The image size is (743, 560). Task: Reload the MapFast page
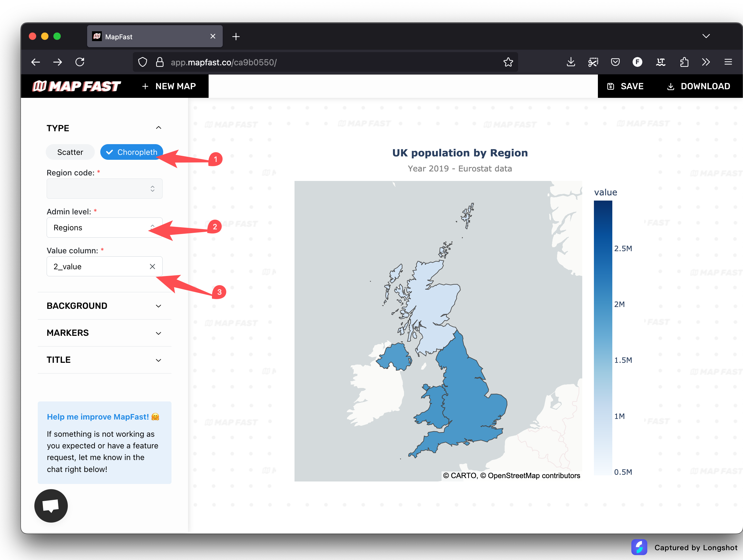pyautogui.click(x=80, y=62)
